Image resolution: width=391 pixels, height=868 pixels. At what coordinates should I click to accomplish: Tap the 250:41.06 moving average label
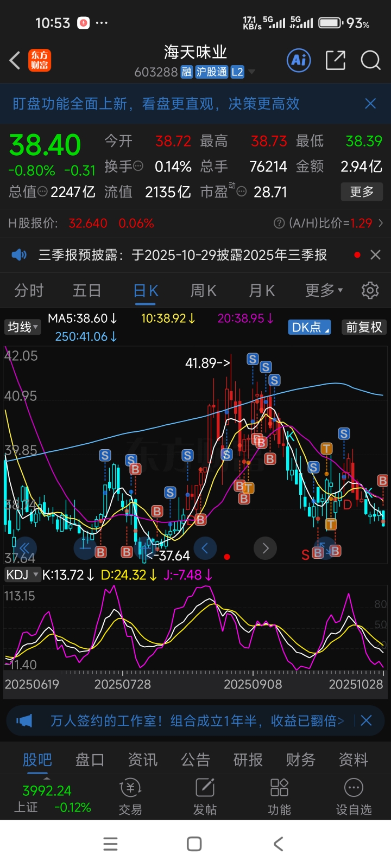(x=86, y=336)
